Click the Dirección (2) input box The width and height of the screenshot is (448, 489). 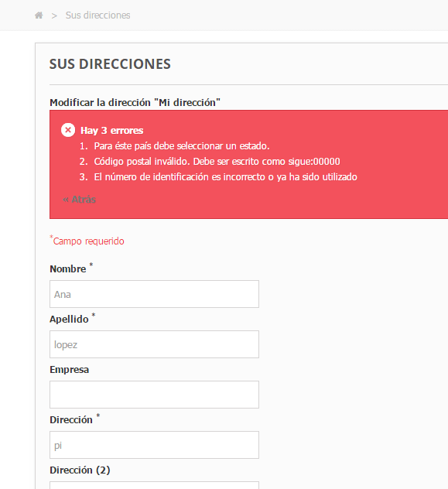[x=154, y=485]
